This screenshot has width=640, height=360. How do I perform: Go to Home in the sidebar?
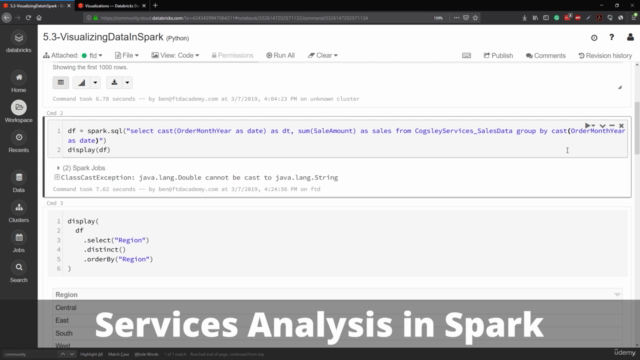pyautogui.click(x=19, y=82)
